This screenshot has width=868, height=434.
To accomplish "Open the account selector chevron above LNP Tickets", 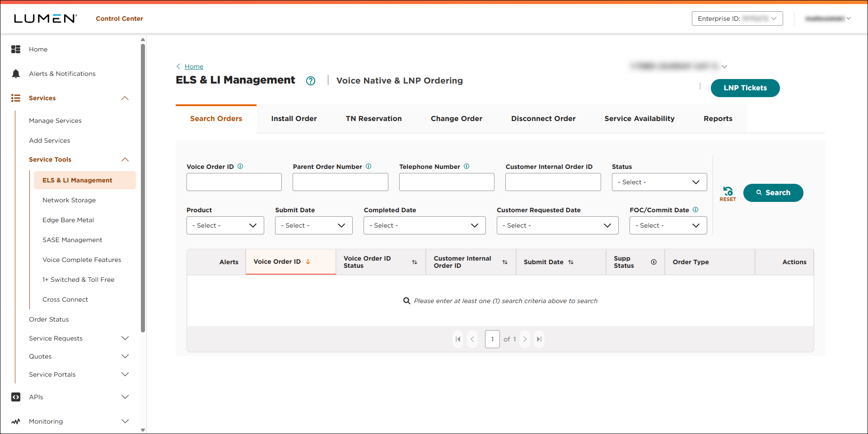I will point(724,66).
